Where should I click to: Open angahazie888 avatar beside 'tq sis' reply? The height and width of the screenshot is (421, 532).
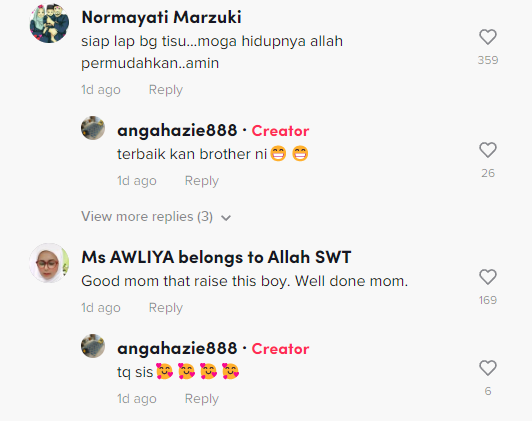pos(93,346)
